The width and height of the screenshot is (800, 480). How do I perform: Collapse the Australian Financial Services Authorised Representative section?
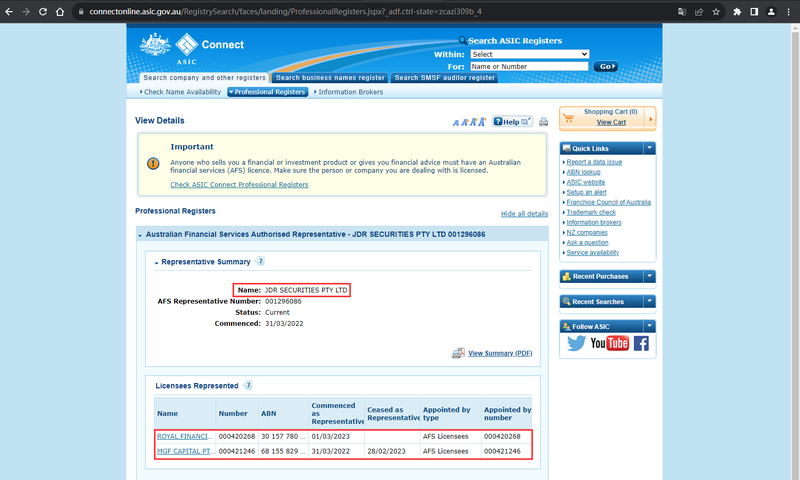(x=140, y=235)
